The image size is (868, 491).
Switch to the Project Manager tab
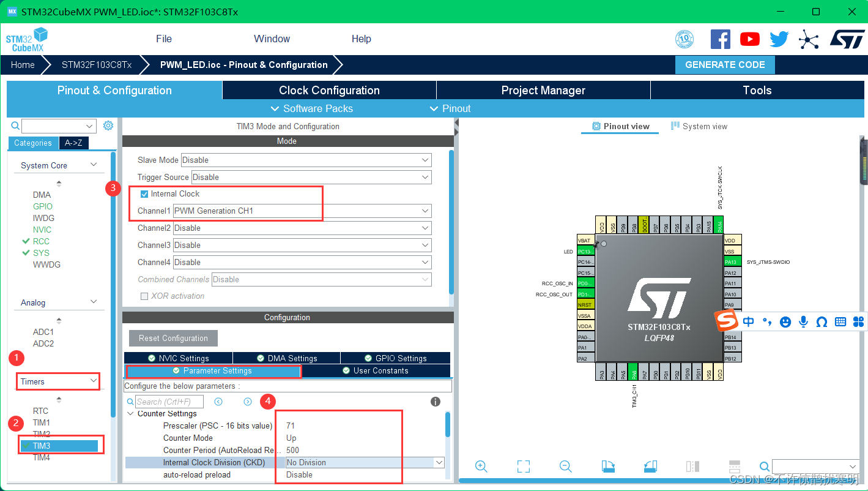543,90
